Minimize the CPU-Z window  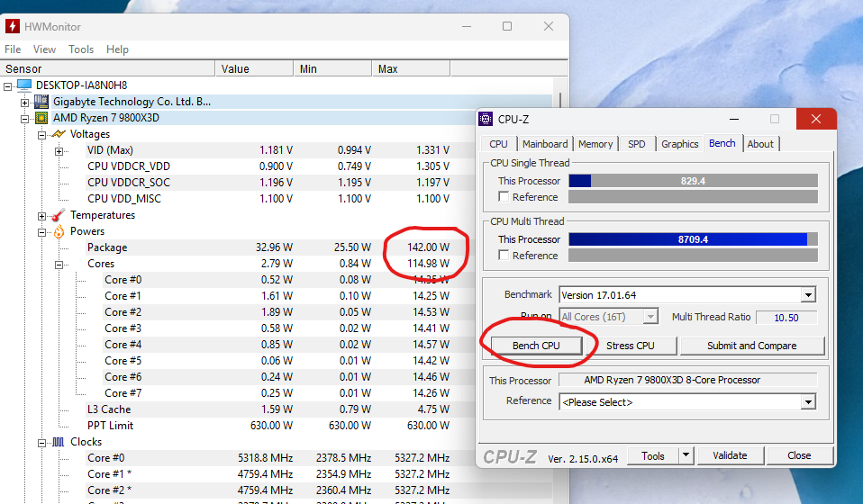pyautogui.click(x=733, y=119)
